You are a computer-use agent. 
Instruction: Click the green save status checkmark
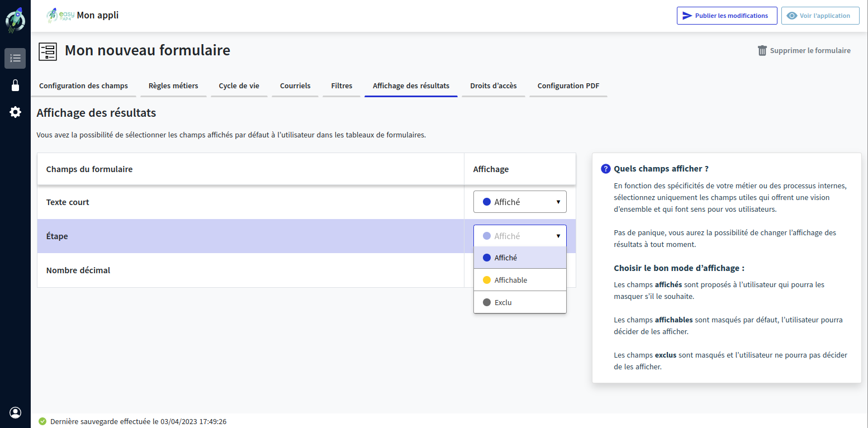coord(42,422)
